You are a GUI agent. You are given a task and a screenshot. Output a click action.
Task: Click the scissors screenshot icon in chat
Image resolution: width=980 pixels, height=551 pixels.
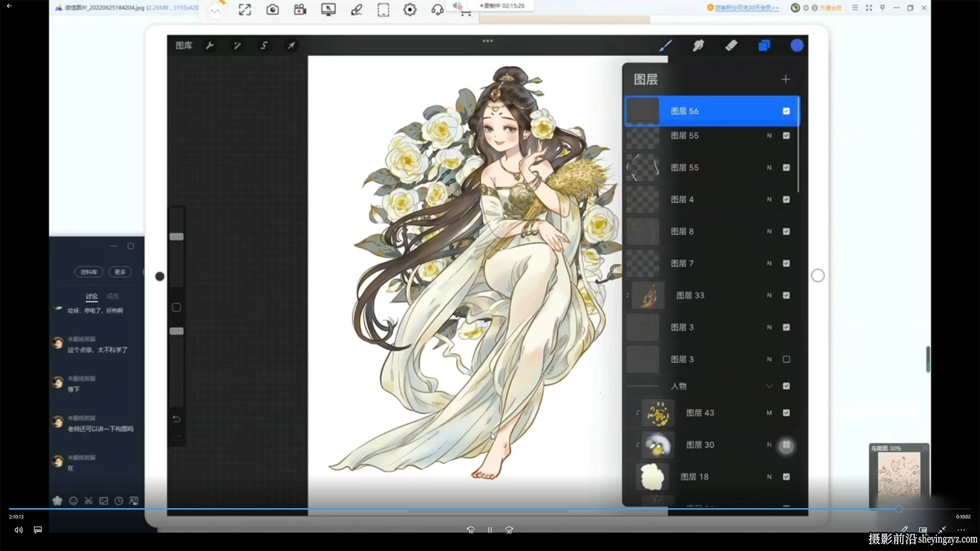pyautogui.click(x=88, y=501)
